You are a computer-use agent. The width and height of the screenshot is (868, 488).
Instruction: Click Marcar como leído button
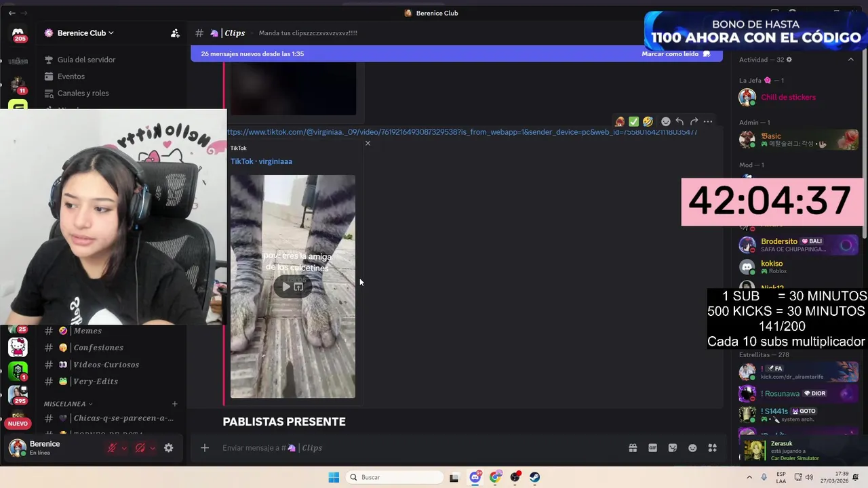click(x=676, y=54)
